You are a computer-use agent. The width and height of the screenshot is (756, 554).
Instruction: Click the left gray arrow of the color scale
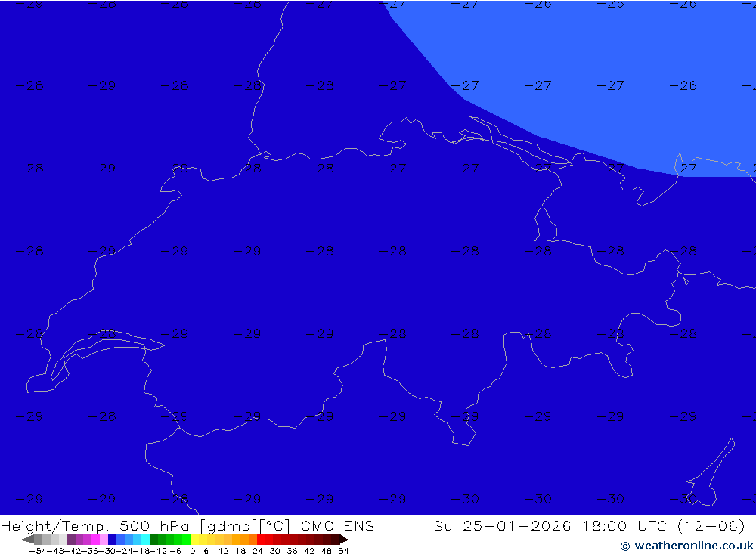[27, 539]
